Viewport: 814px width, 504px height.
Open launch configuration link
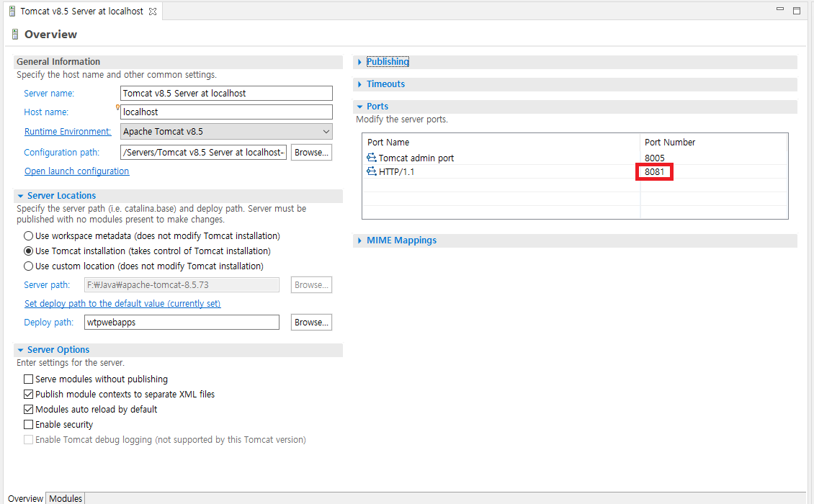click(77, 171)
